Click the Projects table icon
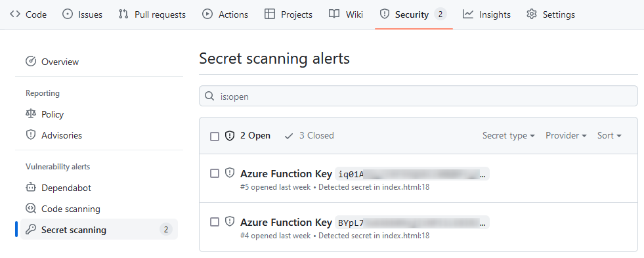The width and height of the screenshot is (644, 258). coord(270,14)
